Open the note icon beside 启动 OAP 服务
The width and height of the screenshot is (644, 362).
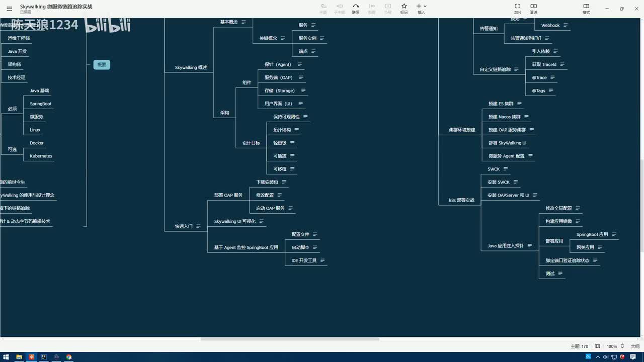coord(291,208)
